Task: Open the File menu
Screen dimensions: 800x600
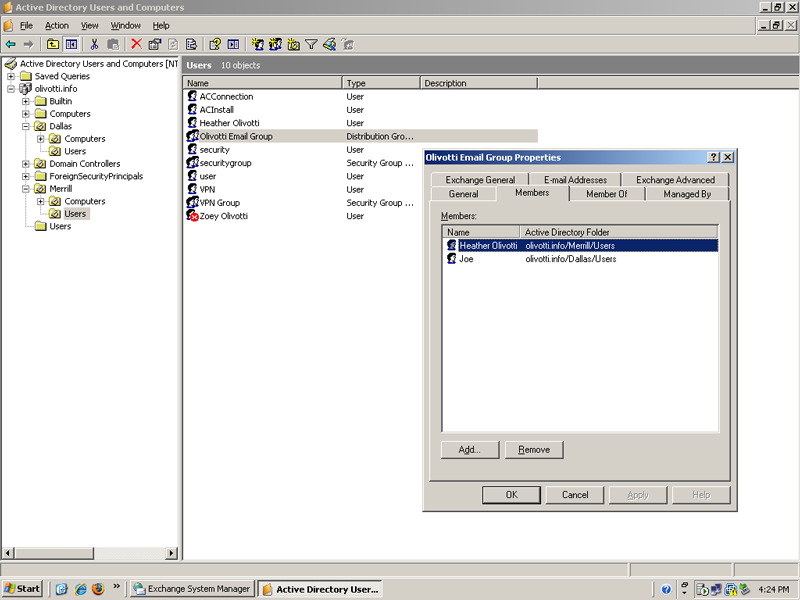Action: [26, 26]
